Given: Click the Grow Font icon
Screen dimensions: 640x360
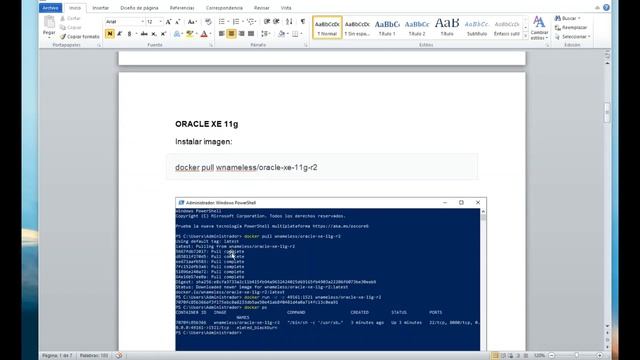Looking at the screenshot, I should (168, 22).
